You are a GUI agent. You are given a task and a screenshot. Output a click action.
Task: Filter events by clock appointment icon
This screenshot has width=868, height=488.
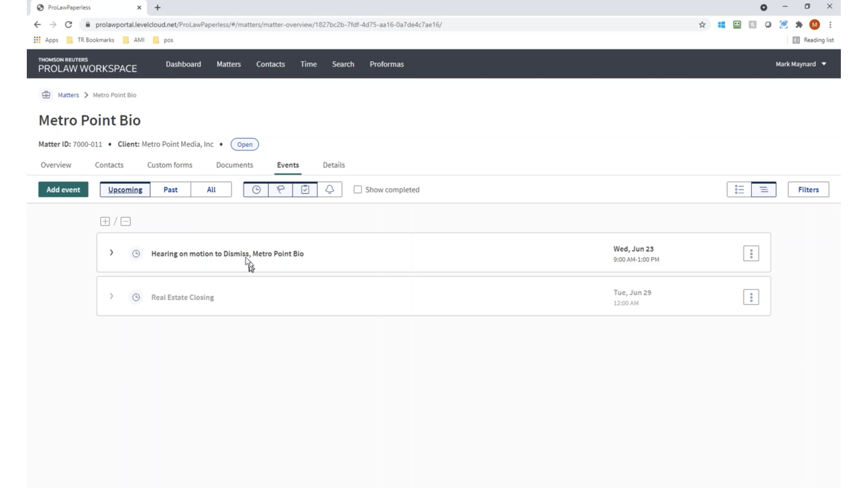pyautogui.click(x=256, y=189)
